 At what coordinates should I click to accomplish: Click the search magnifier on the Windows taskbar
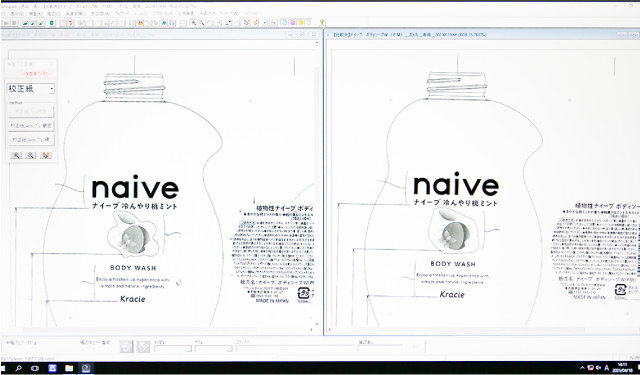tap(18, 368)
